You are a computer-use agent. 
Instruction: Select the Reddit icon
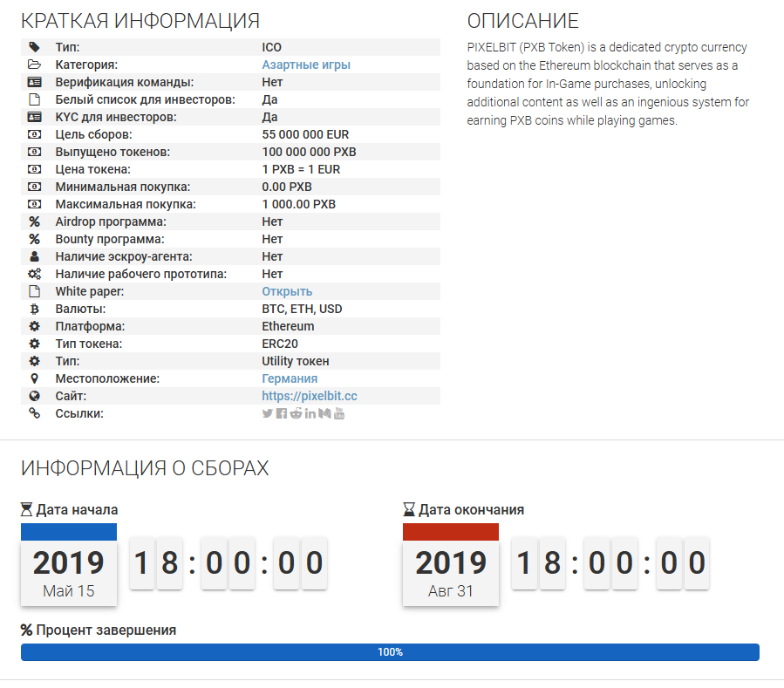295,413
